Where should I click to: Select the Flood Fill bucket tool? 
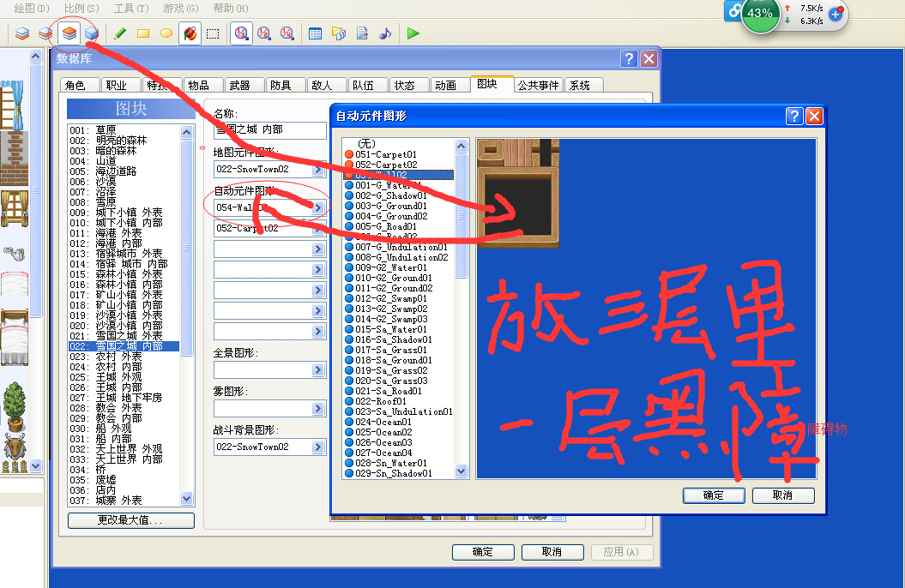click(x=190, y=33)
